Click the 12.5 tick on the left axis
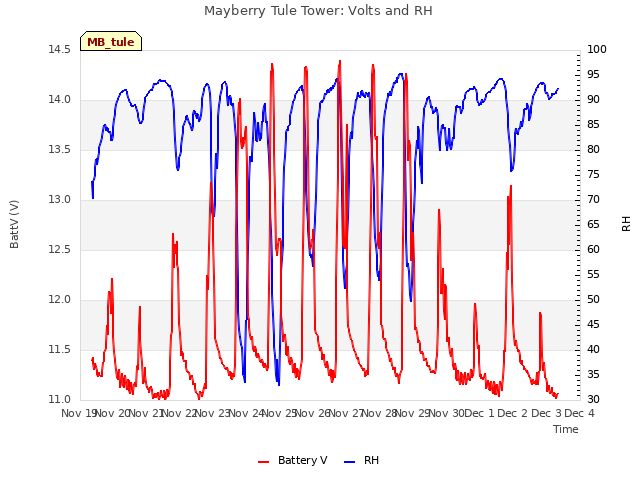Viewport: 640px width, 480px height. (x=60, y=249)
